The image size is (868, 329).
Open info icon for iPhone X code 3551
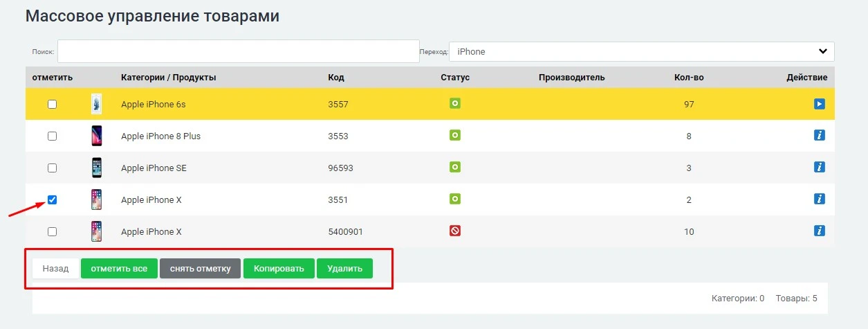pyautogui.click(x=820, y=199)
